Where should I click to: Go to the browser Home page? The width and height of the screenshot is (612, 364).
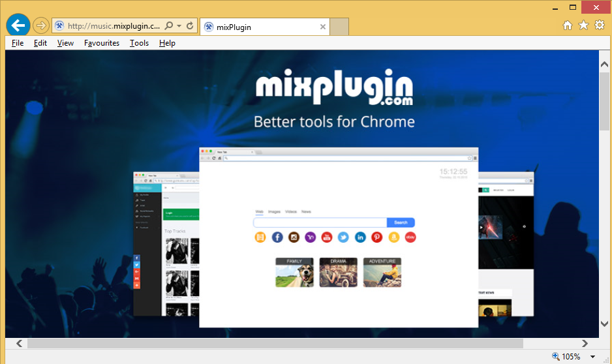click(x=568, y=25)
